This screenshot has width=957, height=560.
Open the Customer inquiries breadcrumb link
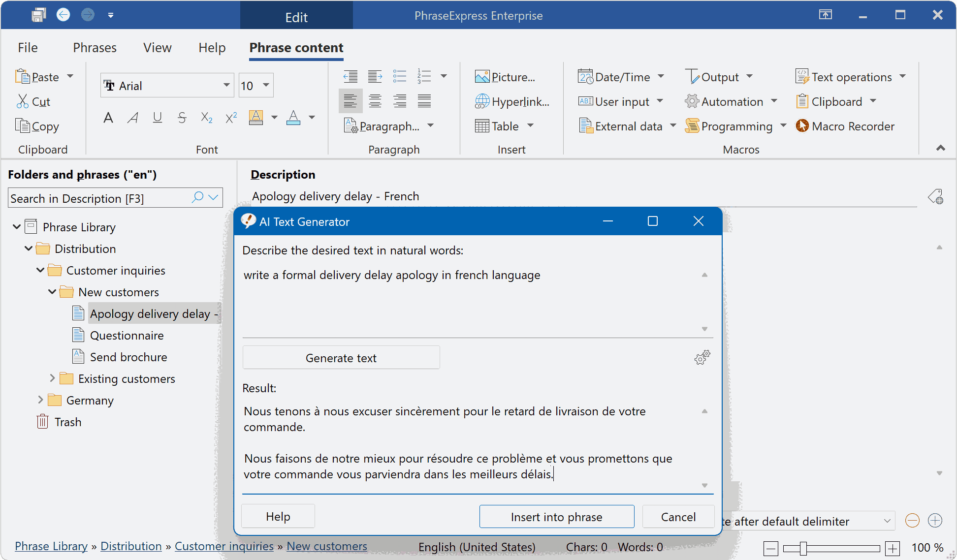click(224, 546)
